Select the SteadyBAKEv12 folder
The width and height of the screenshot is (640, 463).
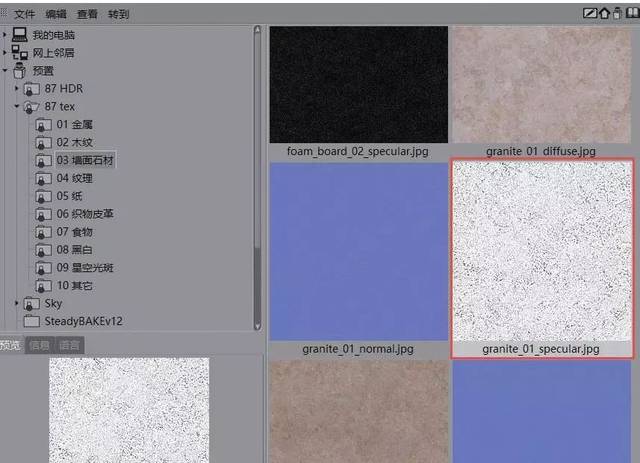pyautogui.click(x=73, y=321)
